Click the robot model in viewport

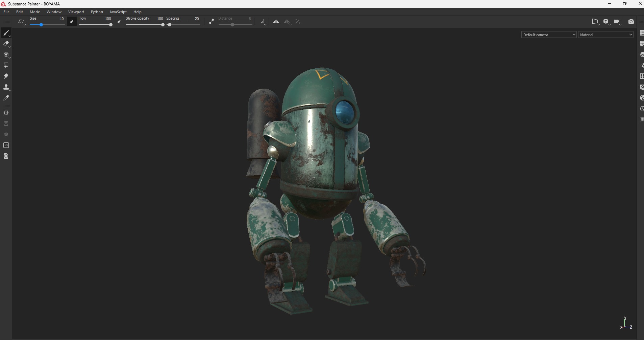point(319,152)
